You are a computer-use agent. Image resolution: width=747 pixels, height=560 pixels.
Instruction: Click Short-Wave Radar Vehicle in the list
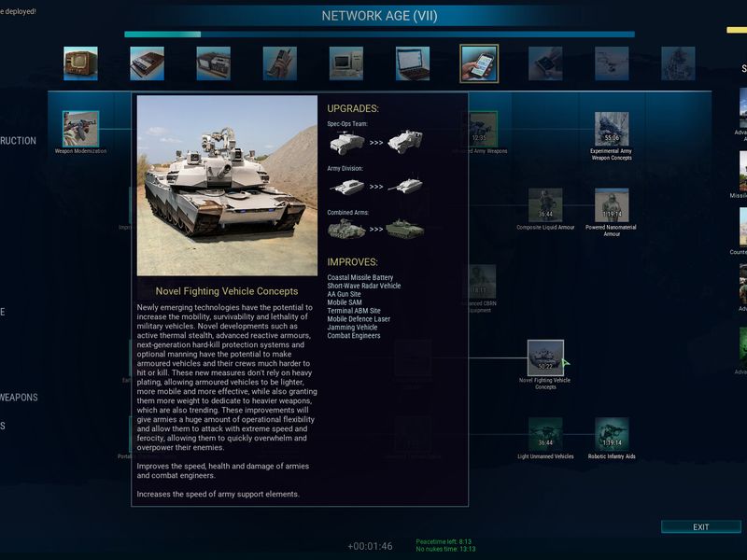coord(364,286)
